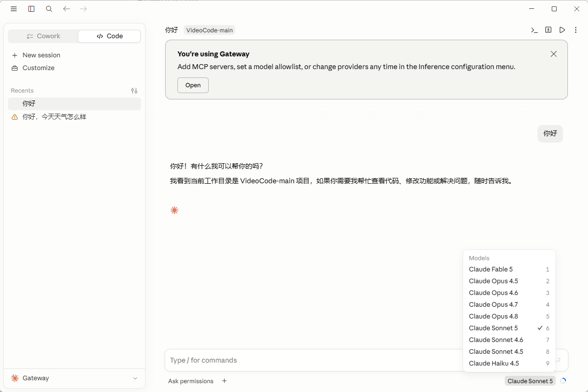Open the 你好，今天天气怎么样 session

coord(74,117)
